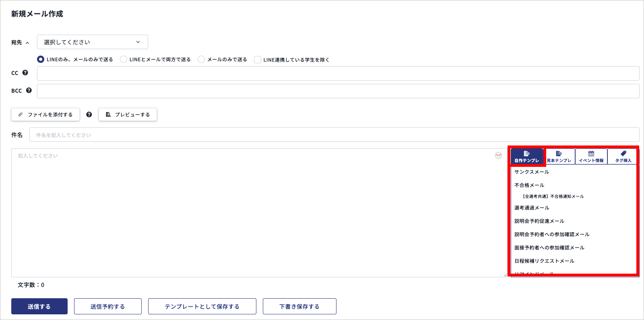Click the ファイルを添付する button
This screenshot has width=644, height=320.
[45, 114]
